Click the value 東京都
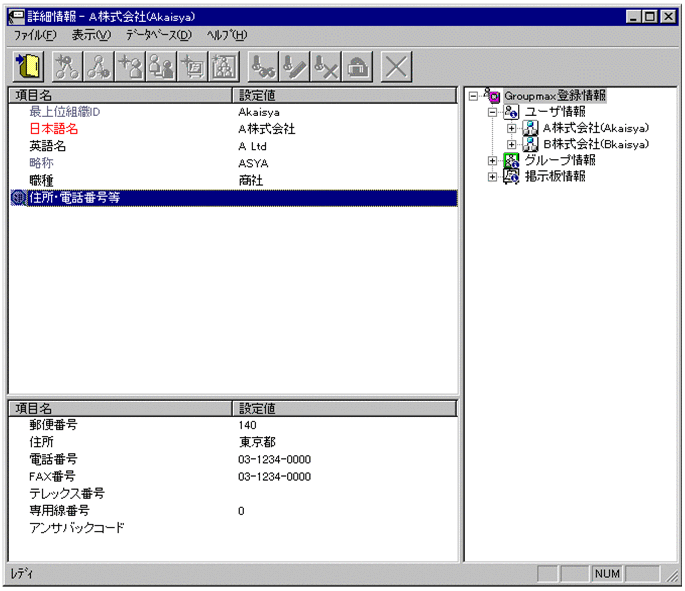685x591 pixels. (257, 442)
